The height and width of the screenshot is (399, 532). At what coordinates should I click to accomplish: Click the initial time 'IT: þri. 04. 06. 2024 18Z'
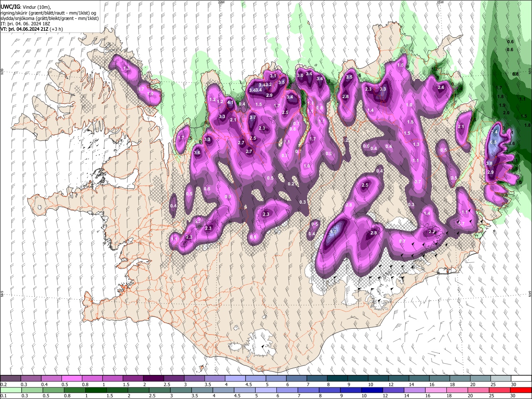coord(26,24)
